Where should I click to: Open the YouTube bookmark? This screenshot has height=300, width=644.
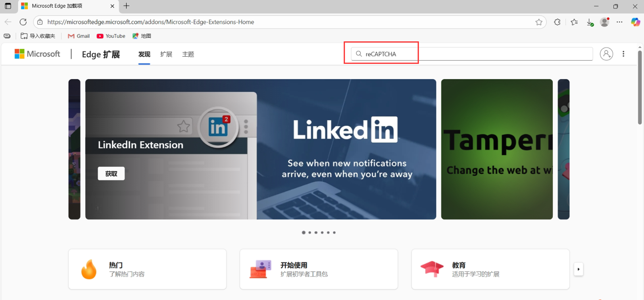111,36
